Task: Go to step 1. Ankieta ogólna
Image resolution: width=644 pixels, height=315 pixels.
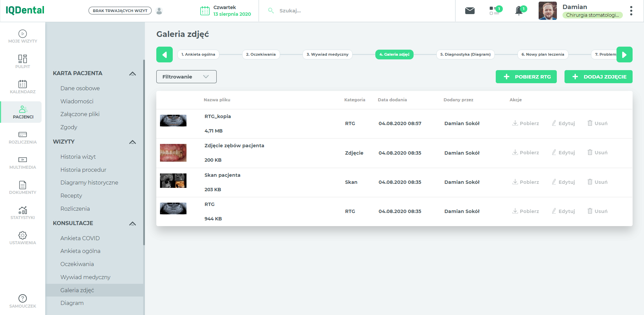Action: tap(198, 54)
